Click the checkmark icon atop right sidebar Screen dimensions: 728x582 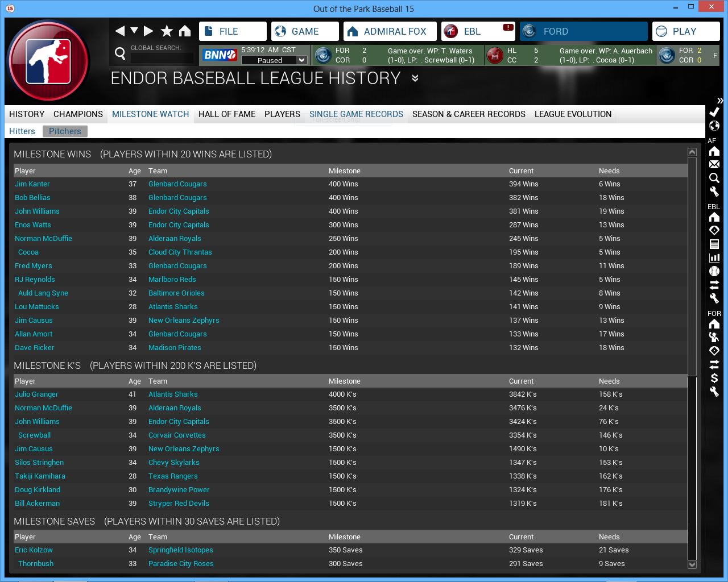(714, 112)
